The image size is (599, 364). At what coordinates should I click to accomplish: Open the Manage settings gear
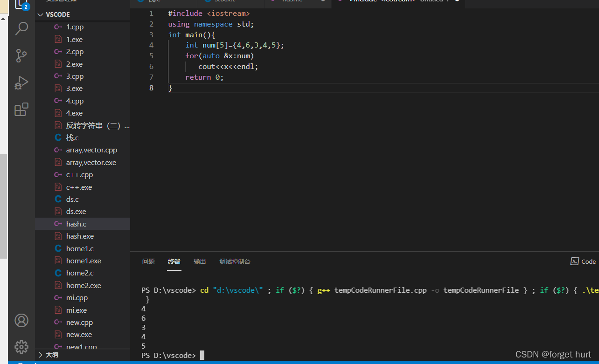pyautogui.click(x=21, y=347)
